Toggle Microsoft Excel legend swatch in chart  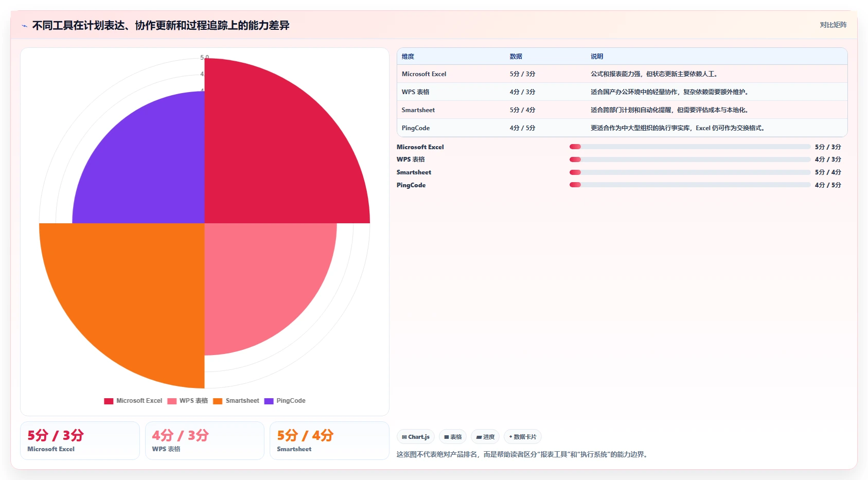pyautogui.click(x=109, y=401)
